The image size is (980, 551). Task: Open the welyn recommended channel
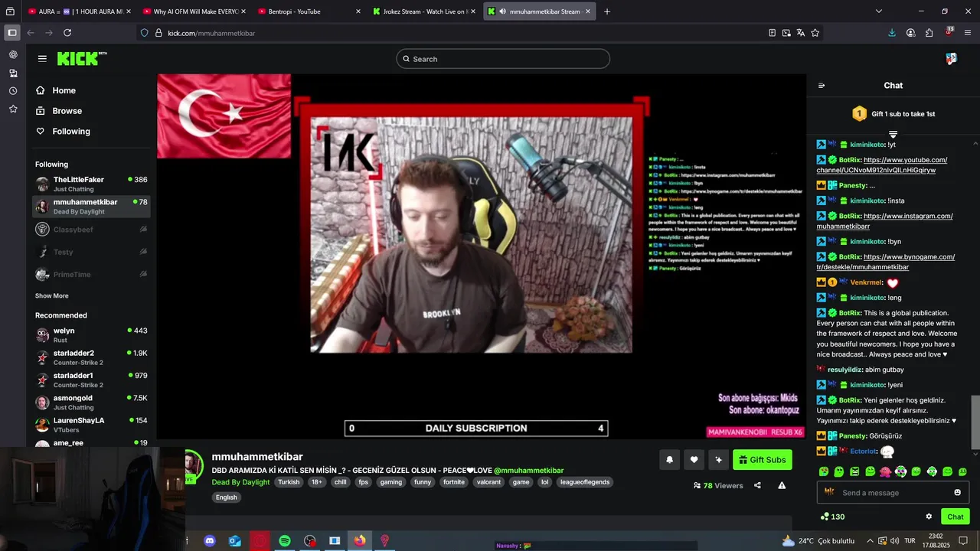(x=91, y=335)
